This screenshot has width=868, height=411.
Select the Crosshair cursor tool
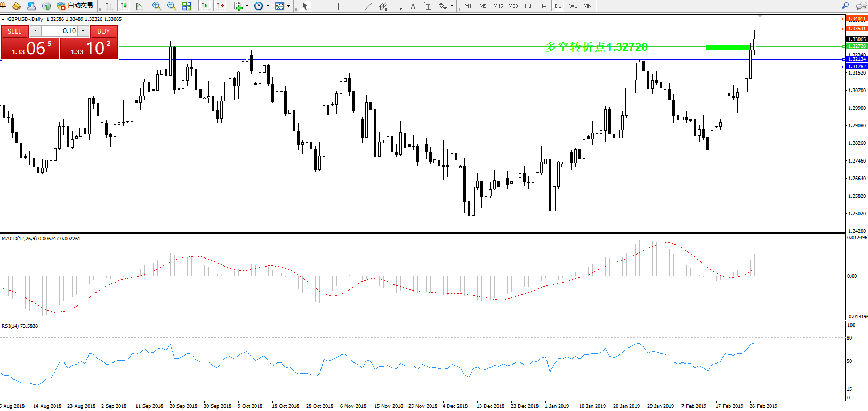320,6
